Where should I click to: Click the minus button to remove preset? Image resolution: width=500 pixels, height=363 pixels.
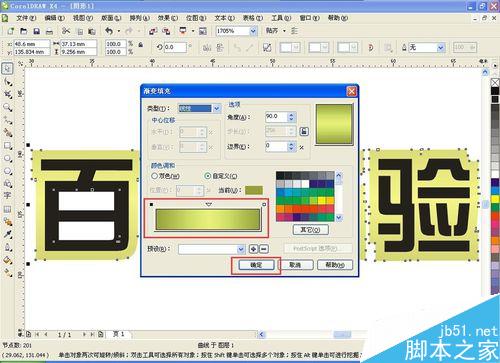pyautogui.click(x=264, y=249)
